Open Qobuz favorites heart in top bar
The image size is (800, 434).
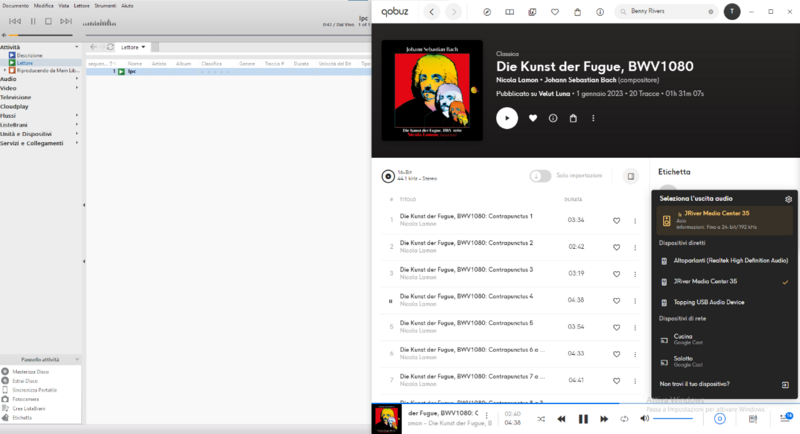555,12
